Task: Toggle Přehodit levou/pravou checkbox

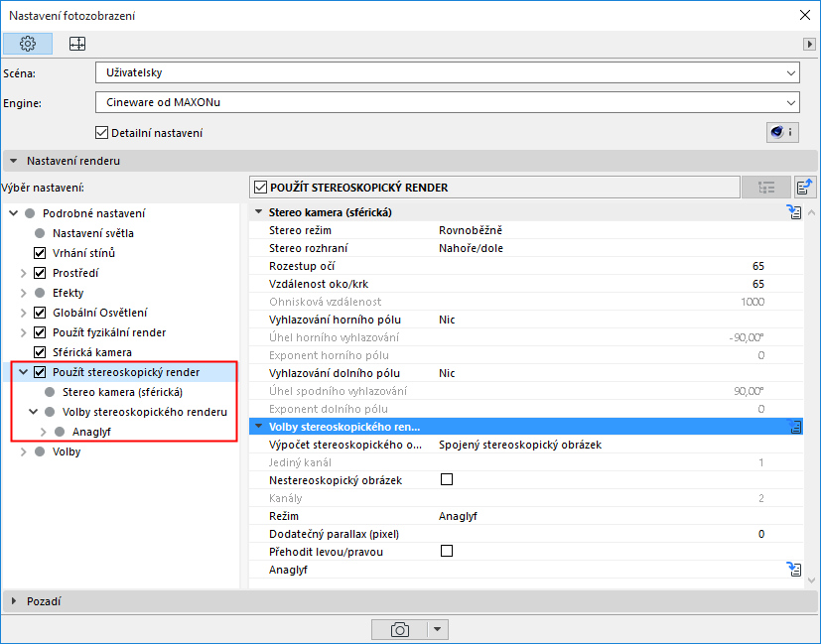Action: [447, 552]
